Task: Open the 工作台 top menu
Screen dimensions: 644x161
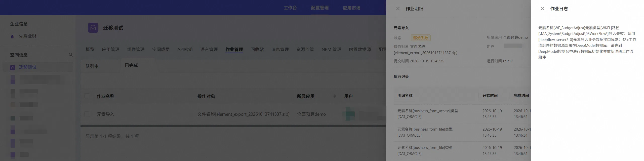Action: 290,8
